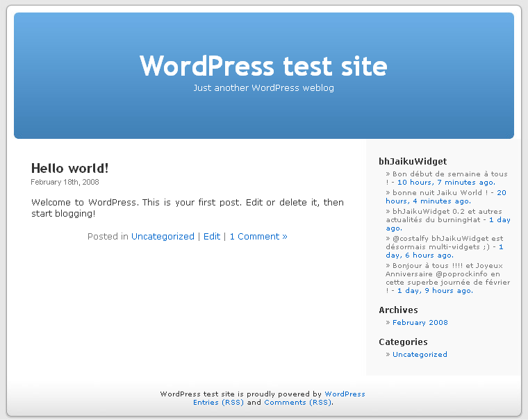This screenshot has height=420, width=528.
Task: Open Uncategorized in the Categories sidebar
Action: tap(420, 354)
